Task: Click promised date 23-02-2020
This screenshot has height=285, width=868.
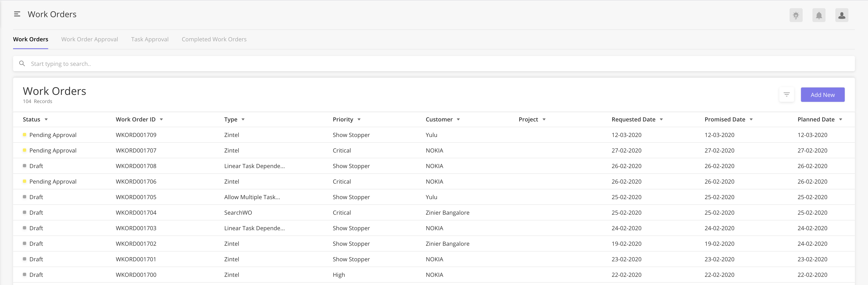Action: point(719,259)
